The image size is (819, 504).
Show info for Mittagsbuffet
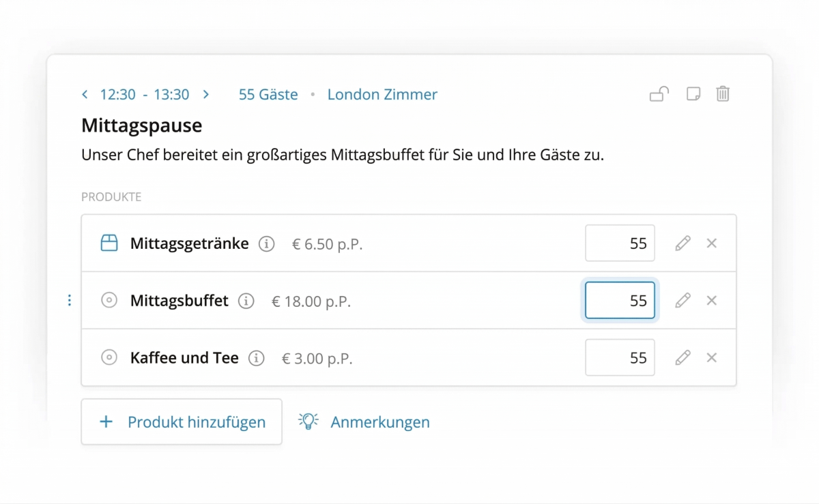pos(246,301)
